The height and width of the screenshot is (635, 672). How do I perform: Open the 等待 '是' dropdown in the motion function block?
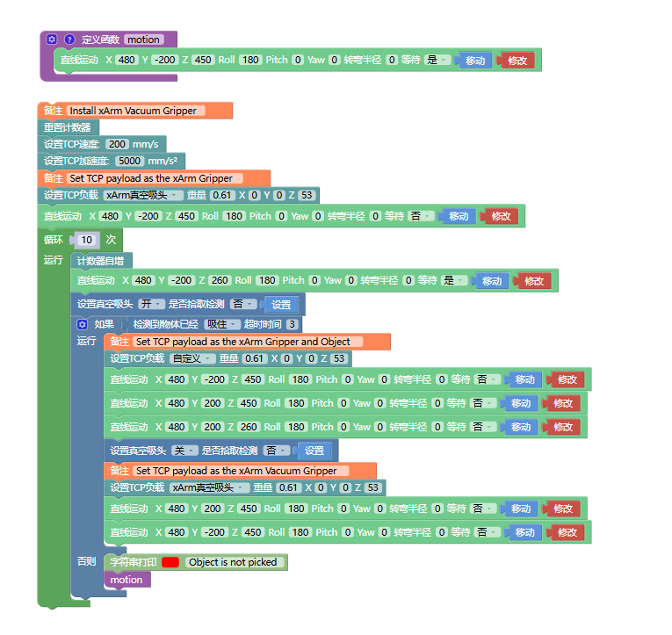(437, 60)
